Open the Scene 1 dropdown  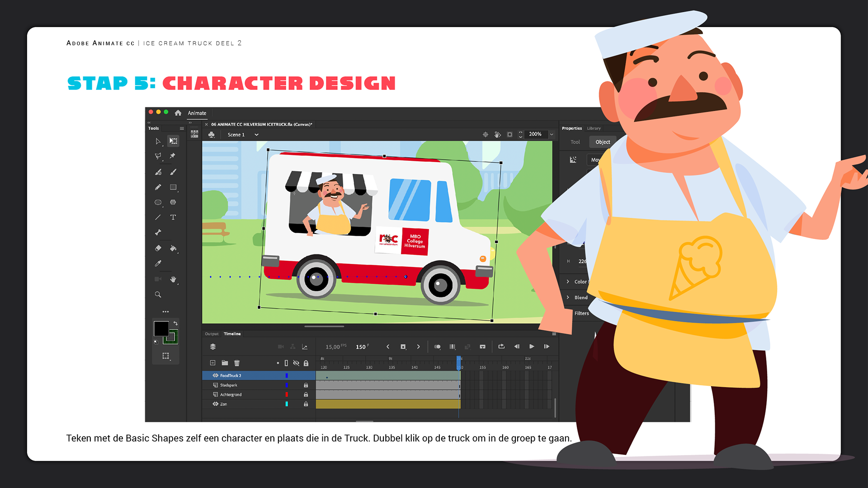click(256, 135)
